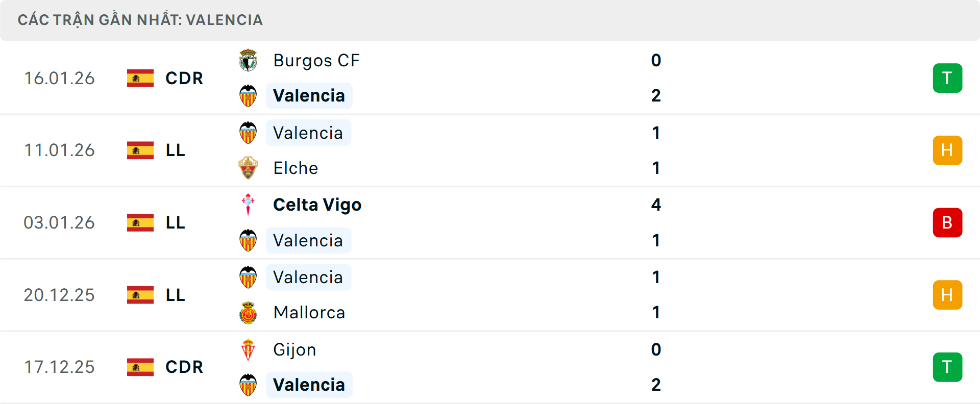Click Valencia crest in the 16.01.26 match
The height and width of the screenshot is (404, 980).
point(248,96)
